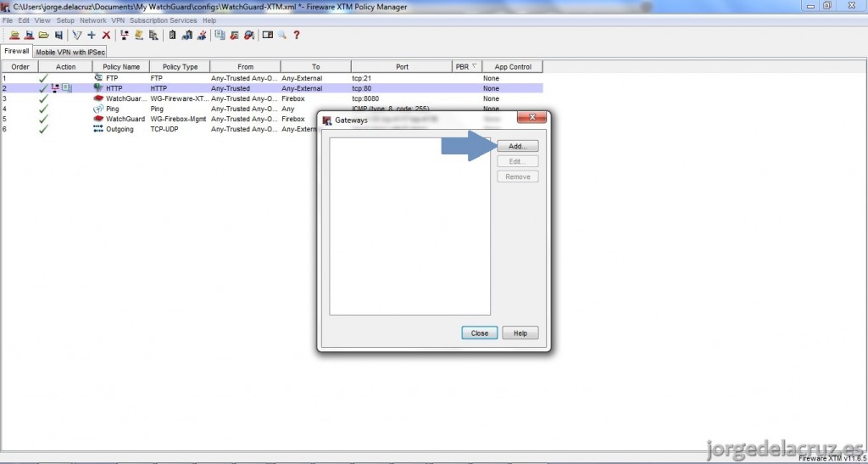Sort by the From column header

tap(245, 66)
